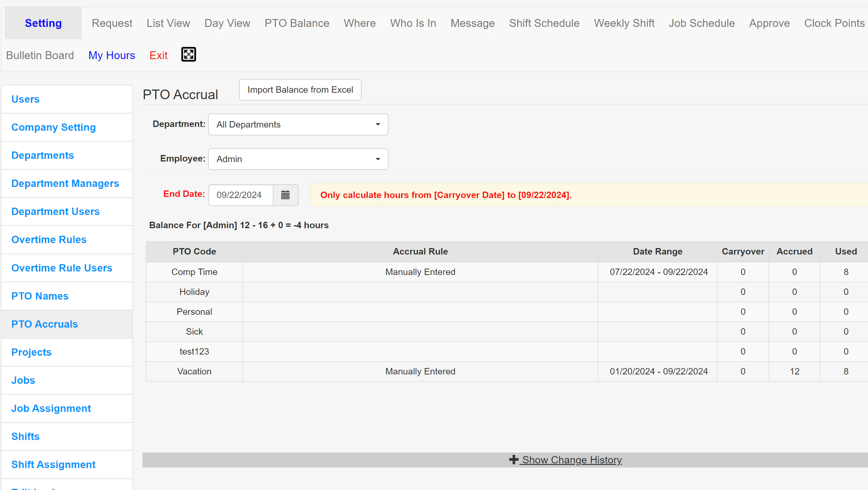Open the End Date calendar picker
Viewport: 868px width, 490px height.
click(285, 195)
